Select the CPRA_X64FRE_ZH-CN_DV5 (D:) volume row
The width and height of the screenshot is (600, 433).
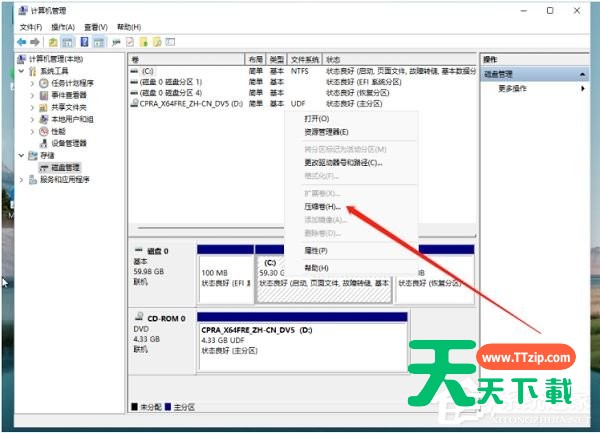click(302, 103)
